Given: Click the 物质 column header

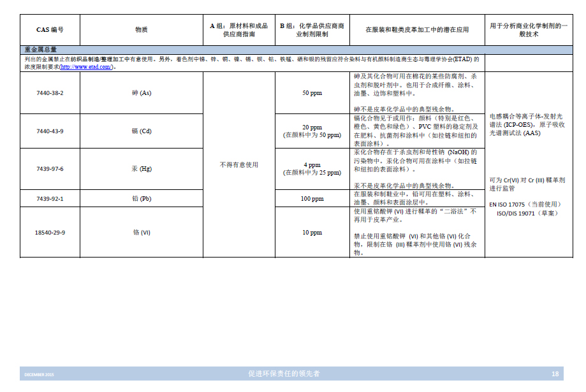Looking at the screenshot, I should (x=142, y=30).
